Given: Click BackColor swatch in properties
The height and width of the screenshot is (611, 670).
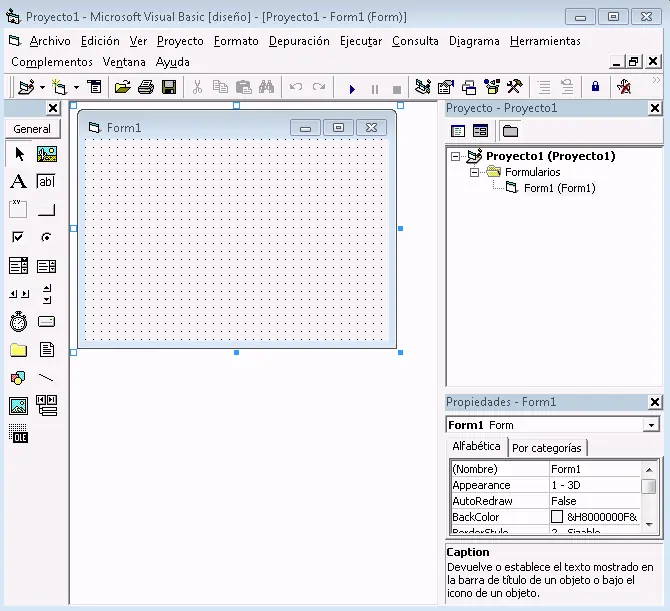Looking at the screenshot, I should click(557, 517).
